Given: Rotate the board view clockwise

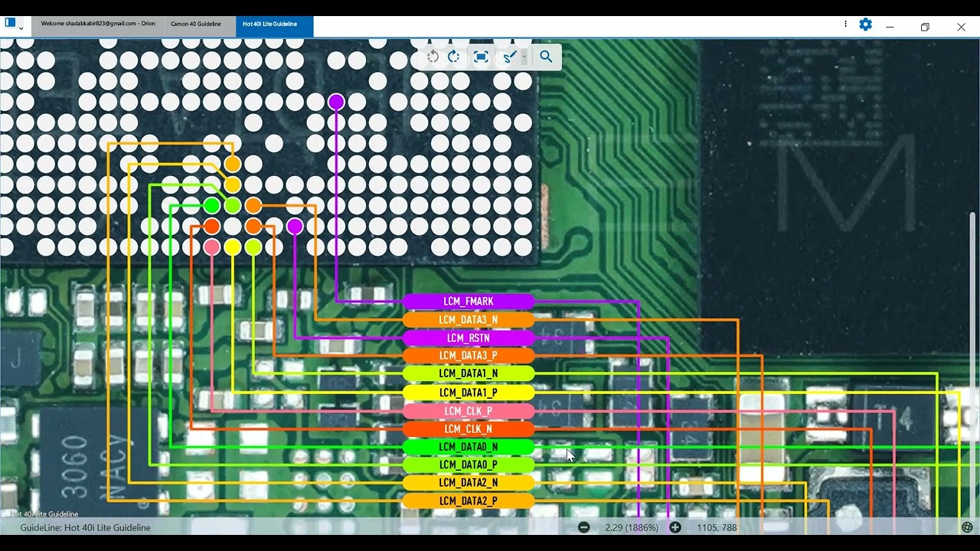Looking at the screenshot, I should coord(454,57).
